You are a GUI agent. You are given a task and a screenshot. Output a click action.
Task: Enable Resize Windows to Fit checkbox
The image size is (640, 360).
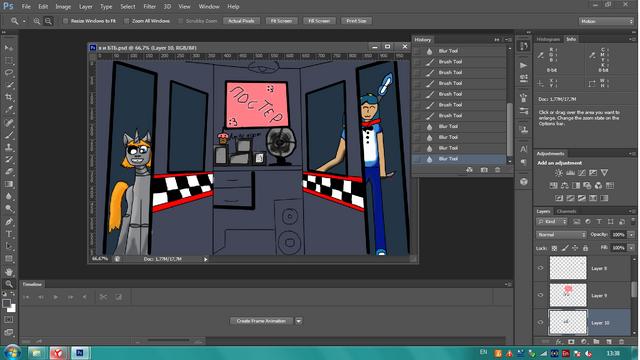coord(65,21)
